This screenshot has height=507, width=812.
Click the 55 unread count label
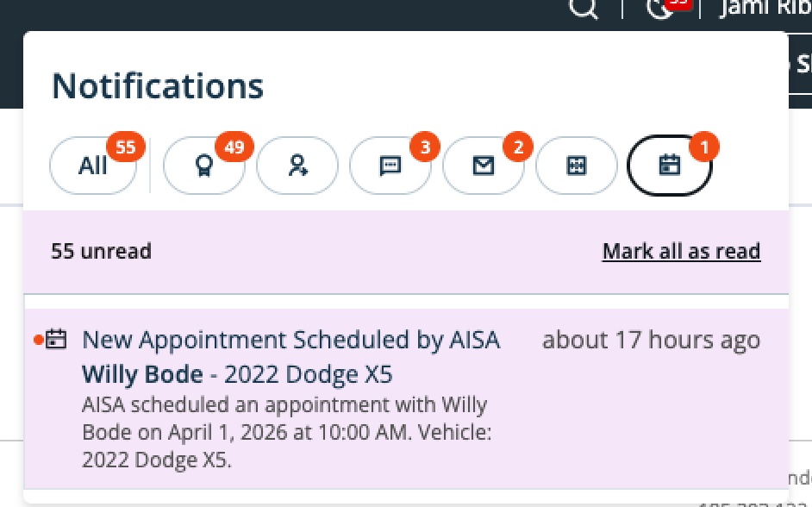pyautogui.click(x=101, y=251)
